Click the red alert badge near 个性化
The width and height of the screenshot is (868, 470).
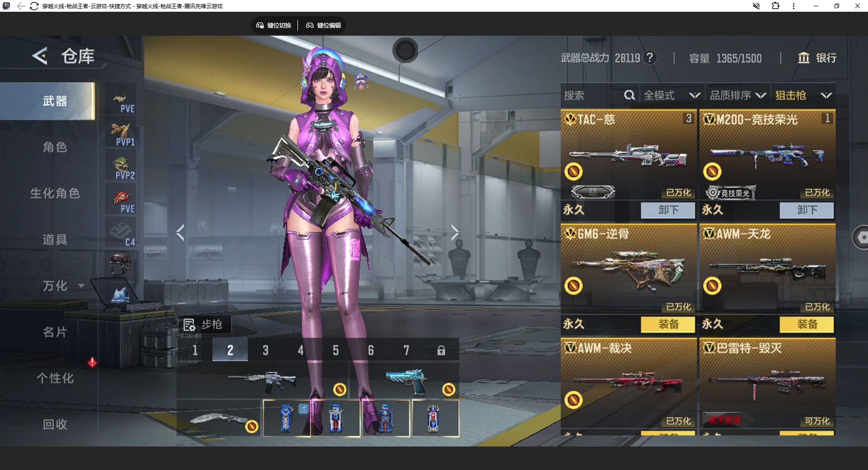[92, 362]
